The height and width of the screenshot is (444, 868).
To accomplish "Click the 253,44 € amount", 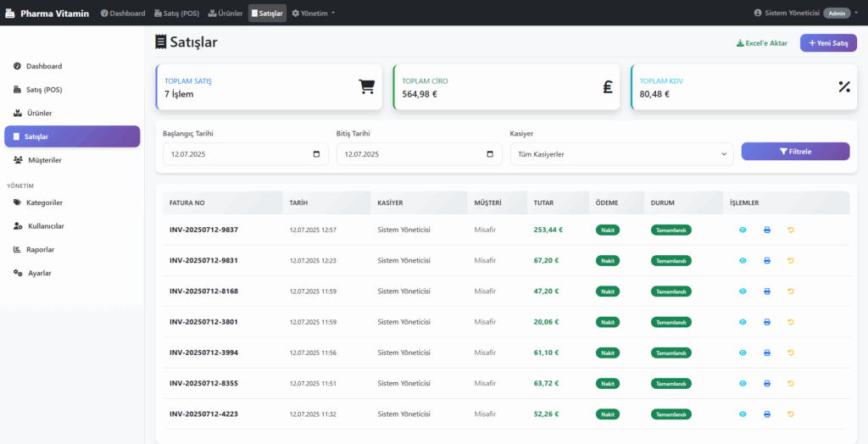I will [548, 230].
